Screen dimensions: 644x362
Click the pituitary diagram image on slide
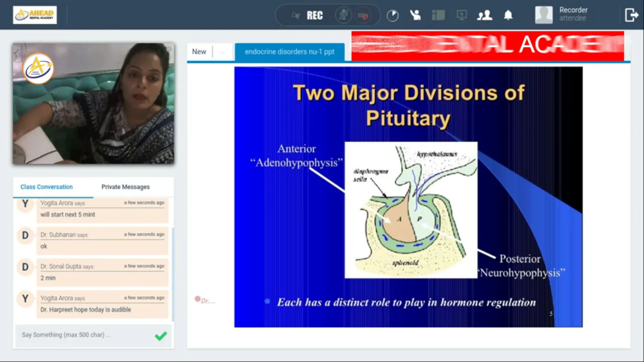pyautogui.click(x=411, y=210)
